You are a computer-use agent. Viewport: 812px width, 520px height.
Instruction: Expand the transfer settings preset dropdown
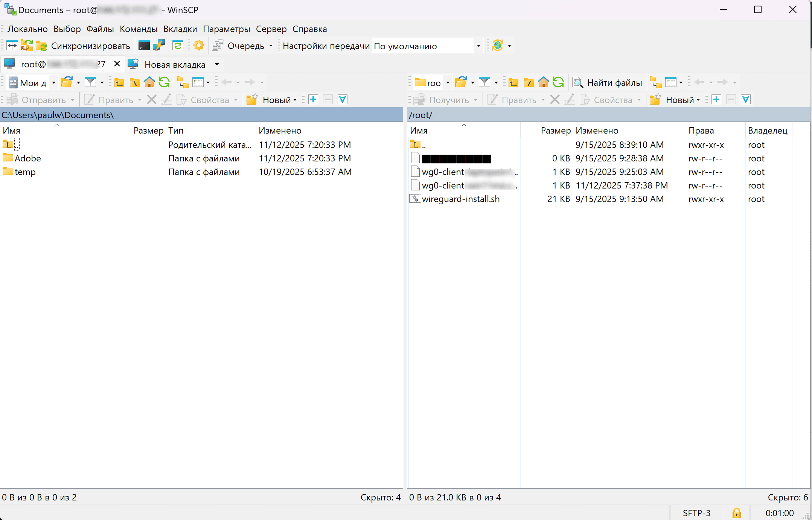pos(478,46)
